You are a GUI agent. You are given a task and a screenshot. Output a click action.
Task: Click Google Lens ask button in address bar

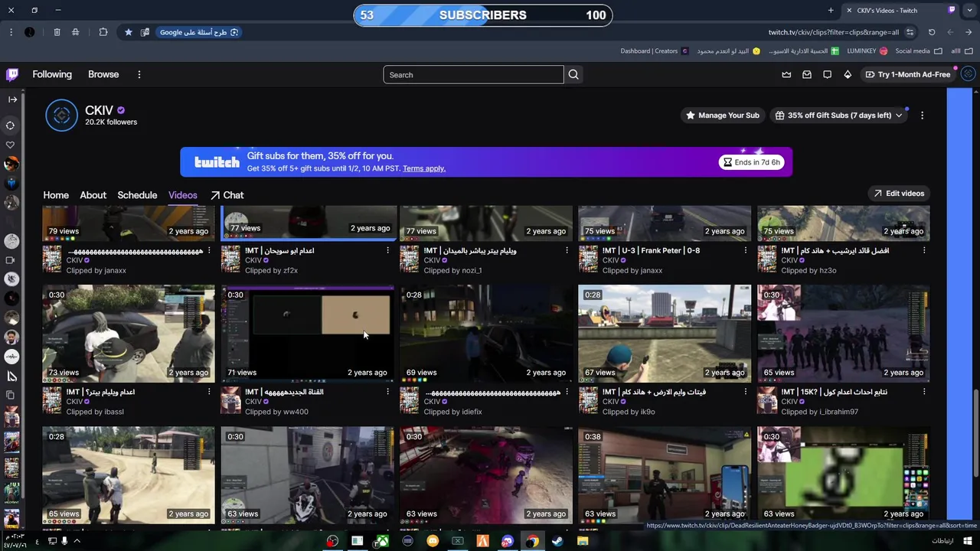coord(199,32)
